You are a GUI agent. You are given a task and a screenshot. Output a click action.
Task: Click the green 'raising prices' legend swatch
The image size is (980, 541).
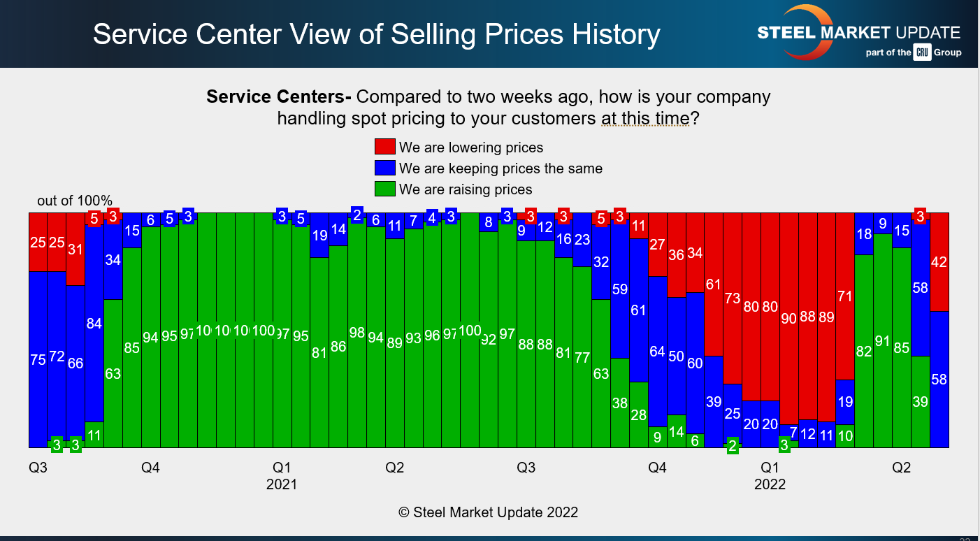[x=385, y=189]
